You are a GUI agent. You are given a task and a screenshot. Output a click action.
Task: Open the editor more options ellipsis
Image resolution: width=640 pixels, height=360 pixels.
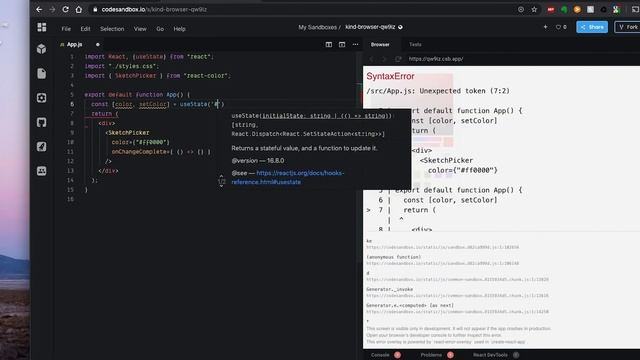(x=356, y=44)
